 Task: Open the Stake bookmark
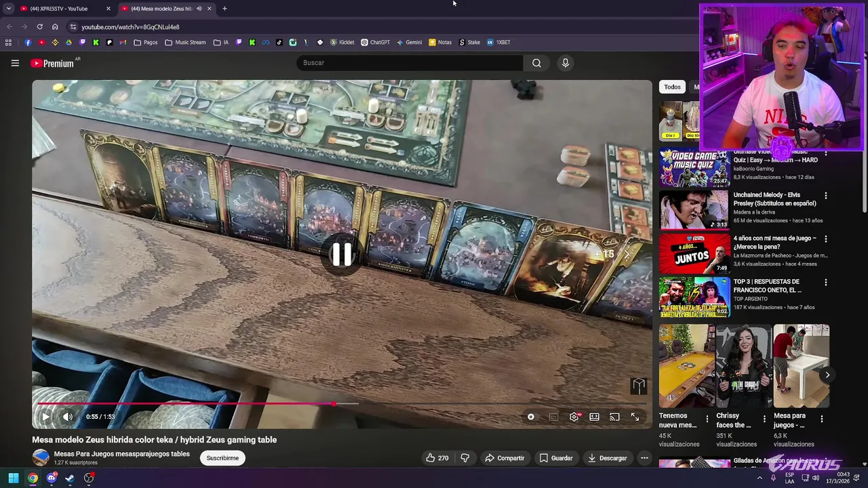coord(469,42)
